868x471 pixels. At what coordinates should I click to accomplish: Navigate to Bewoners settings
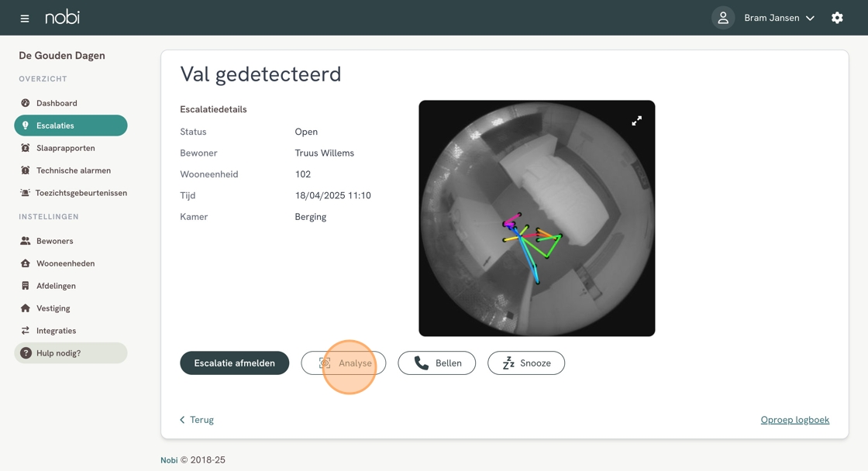pos(54,241)
